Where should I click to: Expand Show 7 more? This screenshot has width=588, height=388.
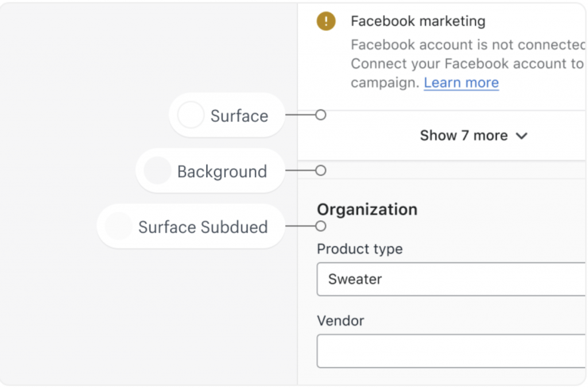point(464,136)
